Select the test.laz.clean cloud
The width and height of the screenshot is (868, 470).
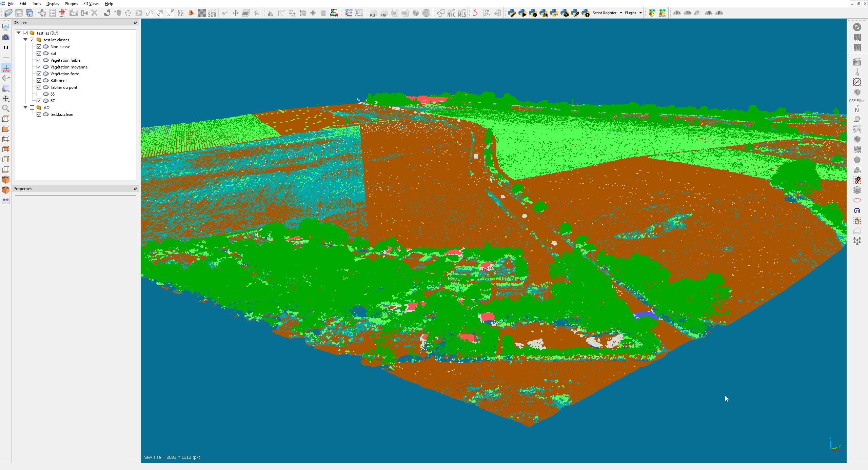61,115
